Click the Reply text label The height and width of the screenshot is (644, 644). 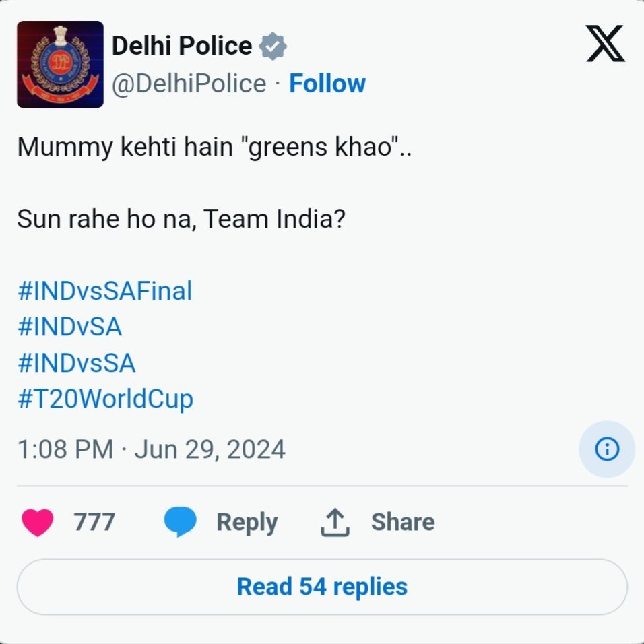click(x=247, y=522)
